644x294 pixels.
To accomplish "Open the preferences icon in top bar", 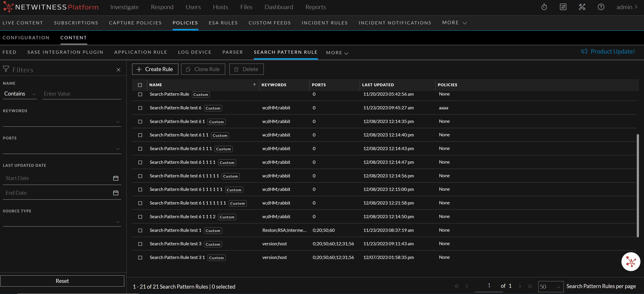I will click(563, 7).
